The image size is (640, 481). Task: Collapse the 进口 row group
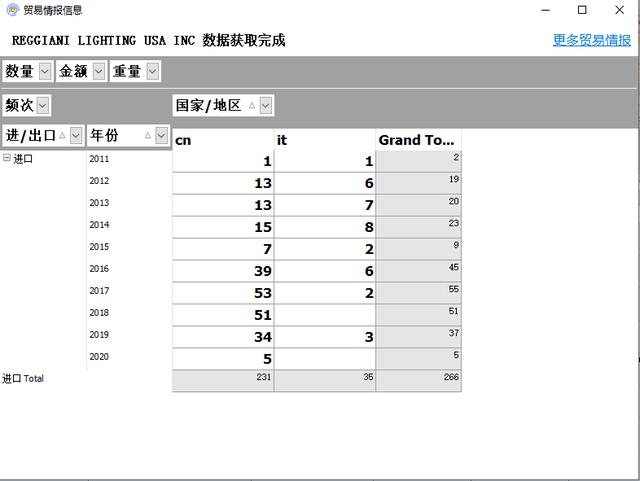7,158
